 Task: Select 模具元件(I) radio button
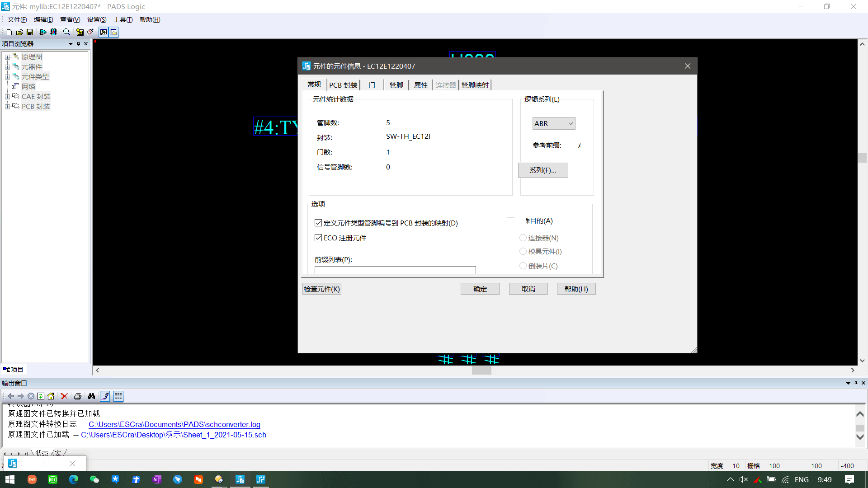point(523,252)
